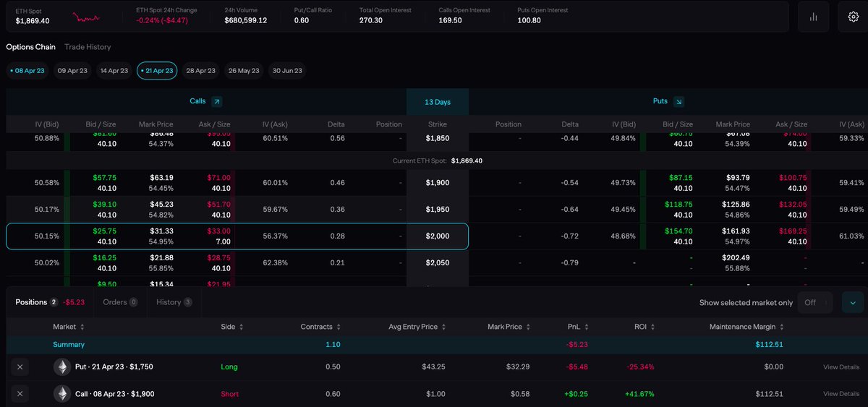Click the ETH Spot price $1,869.40 header

(32, 20)
